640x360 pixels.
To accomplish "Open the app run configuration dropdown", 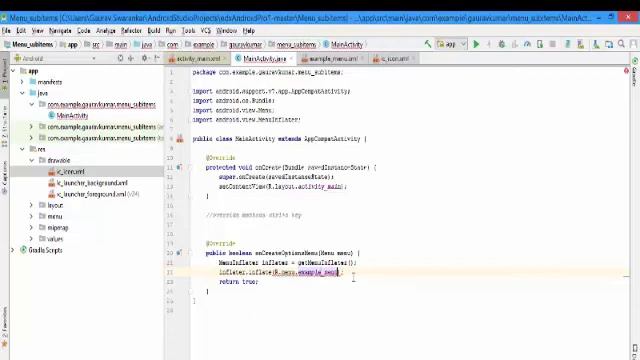I will coord(451,44).
